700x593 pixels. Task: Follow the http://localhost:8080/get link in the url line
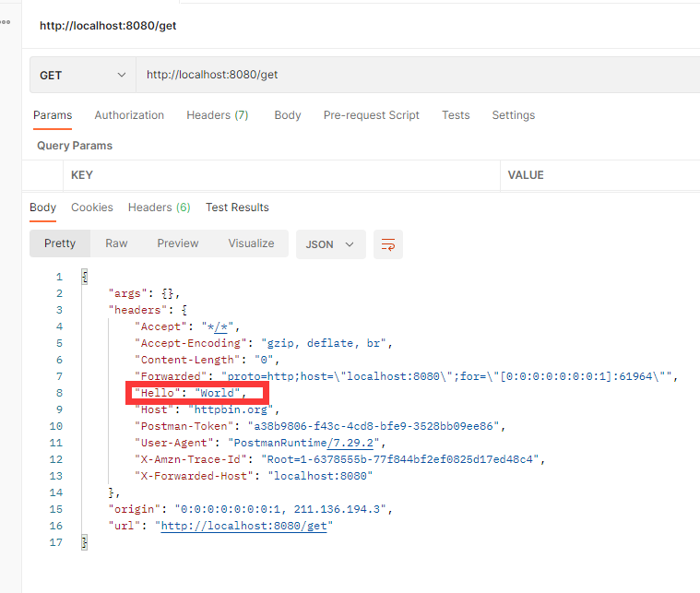click(243, 526)
